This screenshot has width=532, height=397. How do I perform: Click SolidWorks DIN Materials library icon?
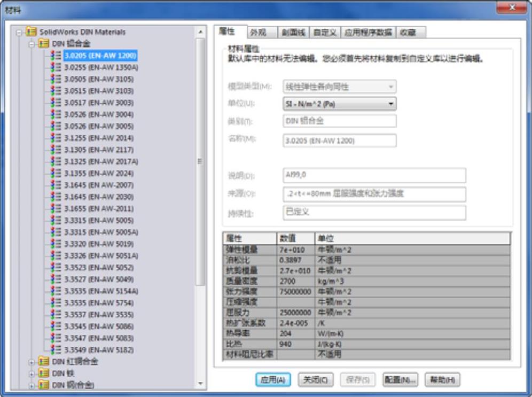pyautogui.click(x=31, y=32)
